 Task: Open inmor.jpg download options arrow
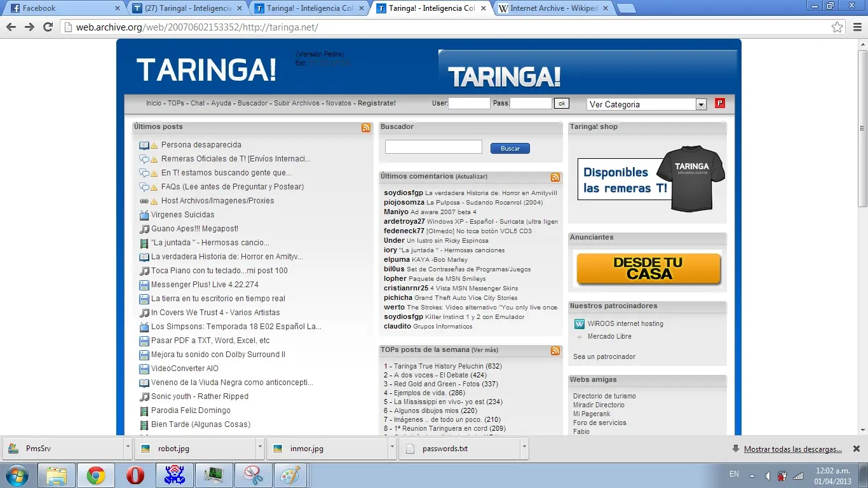[x=391, y=449]
